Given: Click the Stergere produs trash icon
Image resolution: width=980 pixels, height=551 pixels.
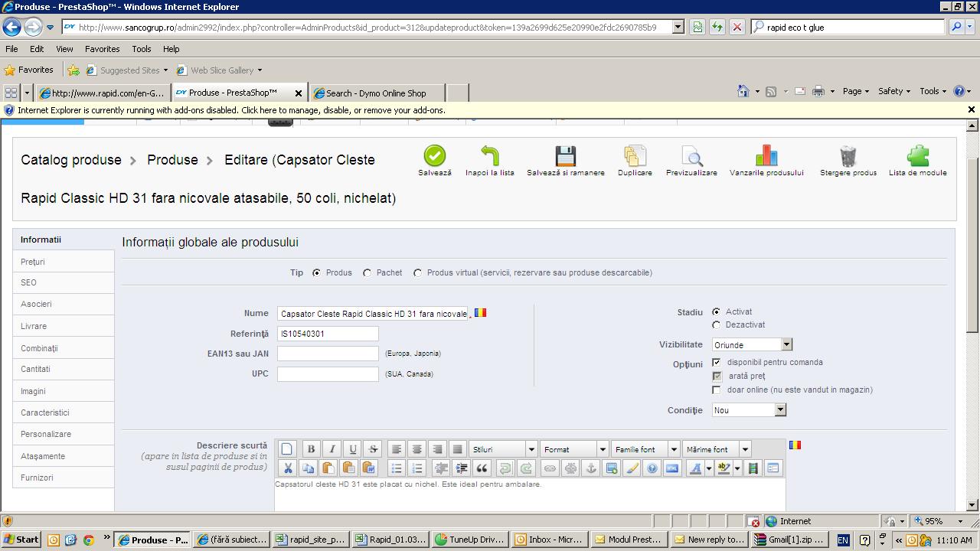Looking at the screenshot, I should [x=848, y=155].
